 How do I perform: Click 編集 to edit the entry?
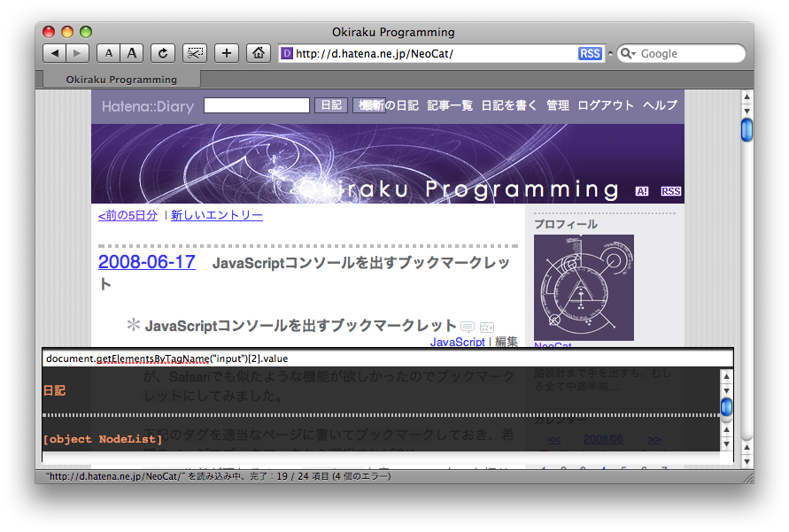point(505,342)
